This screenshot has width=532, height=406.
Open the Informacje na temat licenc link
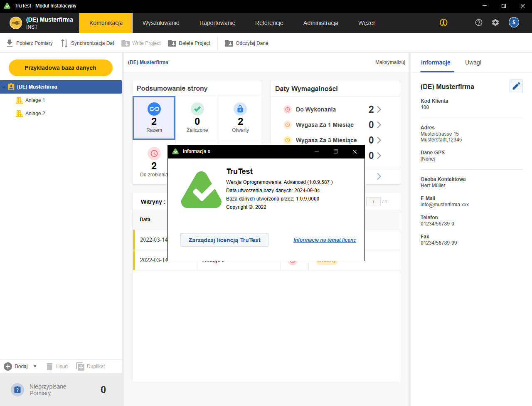point(325,240)
